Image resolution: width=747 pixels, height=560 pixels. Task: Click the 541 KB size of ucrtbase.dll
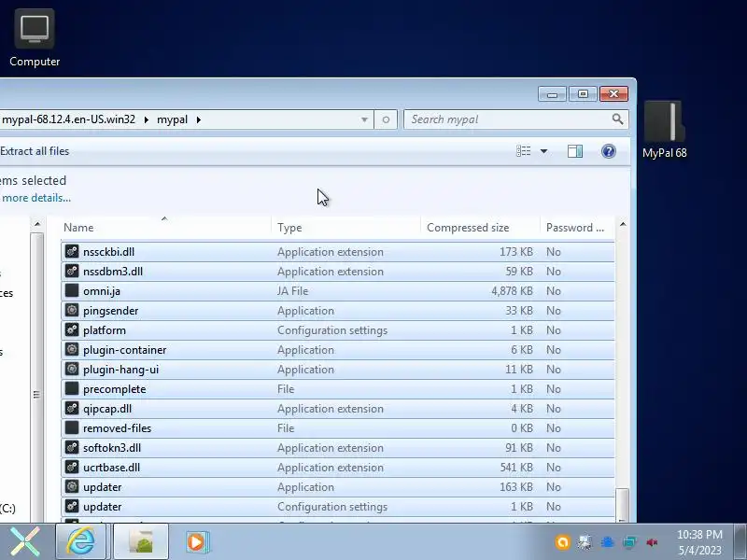[516, 468]
